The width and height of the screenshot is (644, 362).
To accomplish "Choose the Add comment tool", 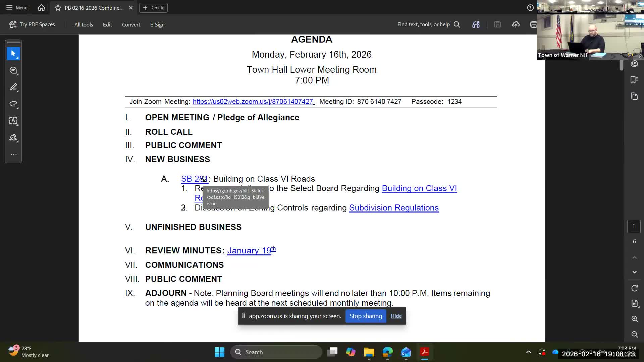I will 13,70.
